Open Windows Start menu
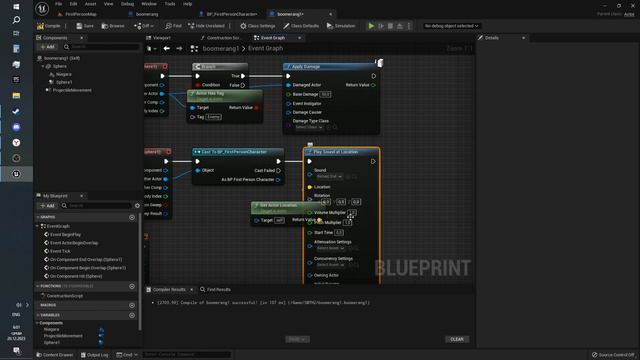Image resolution: width=640 pixels, height=360 pixels. (x=16, y=7)
